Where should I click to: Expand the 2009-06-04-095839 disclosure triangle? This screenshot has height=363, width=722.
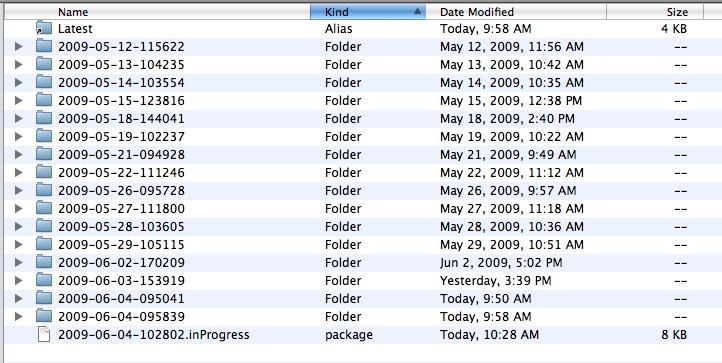18,316
